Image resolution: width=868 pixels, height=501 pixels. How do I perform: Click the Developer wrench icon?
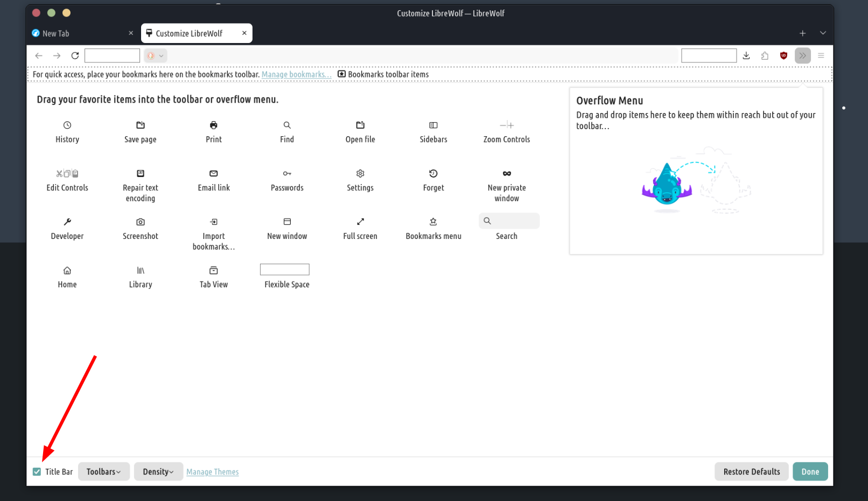click(67, 222)
